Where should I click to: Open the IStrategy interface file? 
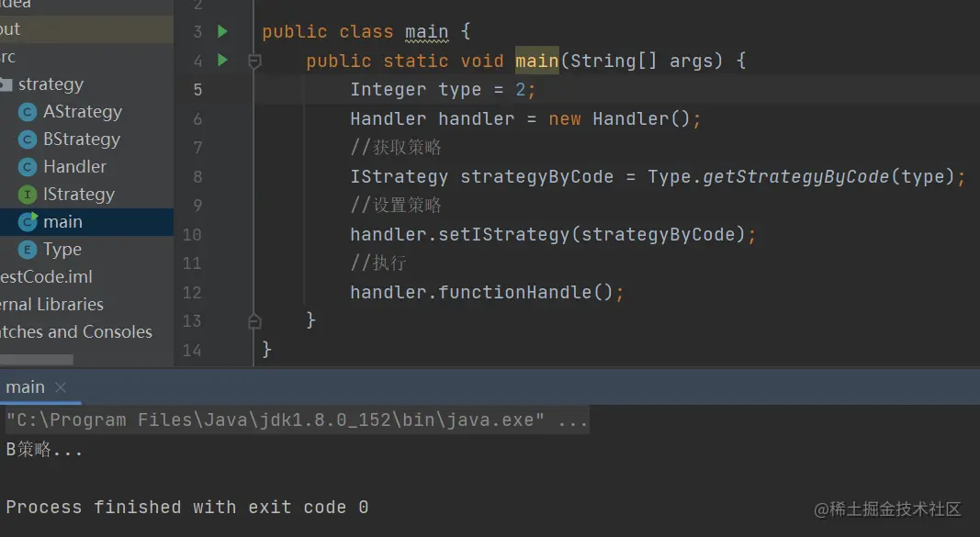point(79,195)
